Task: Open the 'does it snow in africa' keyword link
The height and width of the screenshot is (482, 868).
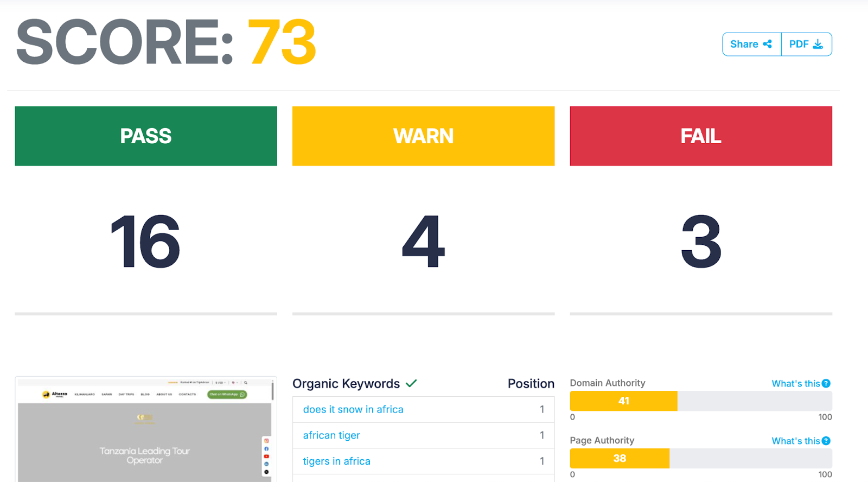Action: click(x=353, y=409)
